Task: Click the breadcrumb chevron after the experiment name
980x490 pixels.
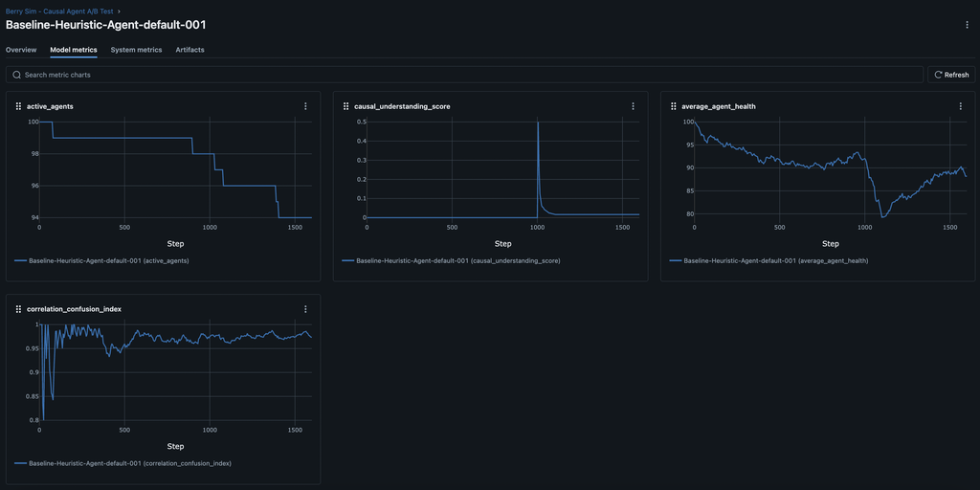Action: pyautogui.click(x=119, y=11)
